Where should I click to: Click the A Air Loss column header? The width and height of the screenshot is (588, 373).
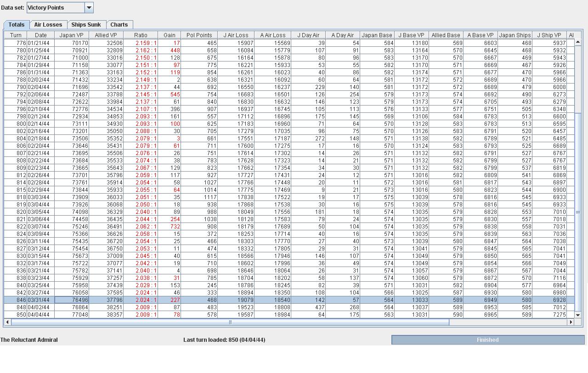(273, 35)
